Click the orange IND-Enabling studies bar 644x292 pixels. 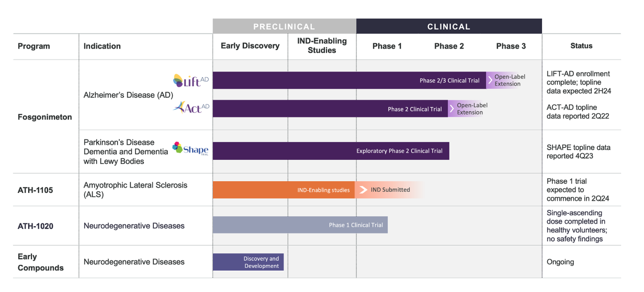(x=283, y=190)
